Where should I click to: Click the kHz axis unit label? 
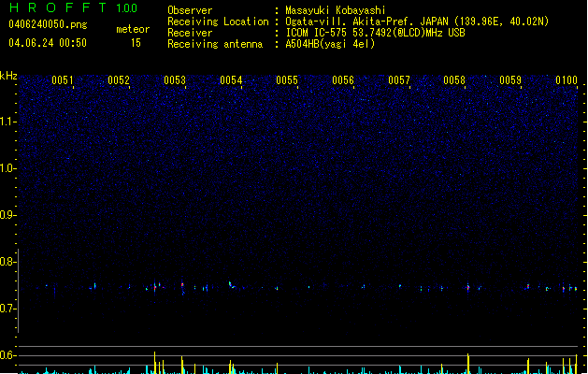(8, 76)
